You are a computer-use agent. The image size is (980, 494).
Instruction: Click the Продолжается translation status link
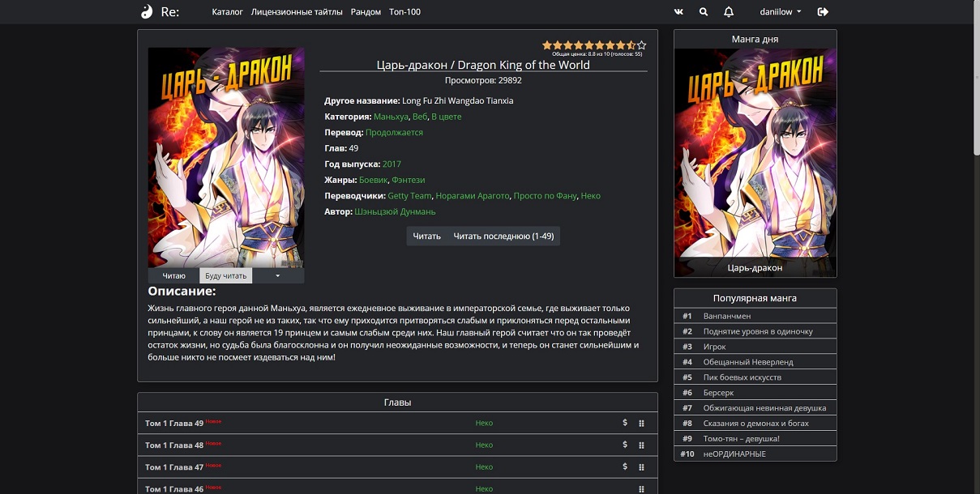point(394,132)
